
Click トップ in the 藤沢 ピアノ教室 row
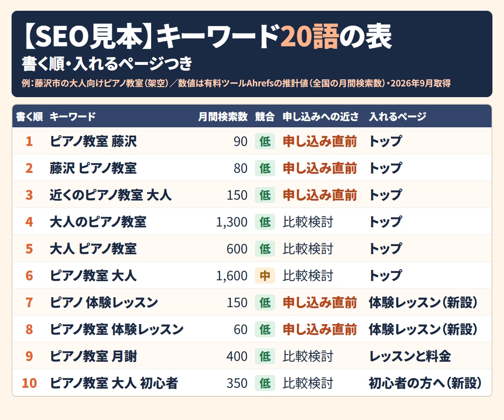coord(385,168)
